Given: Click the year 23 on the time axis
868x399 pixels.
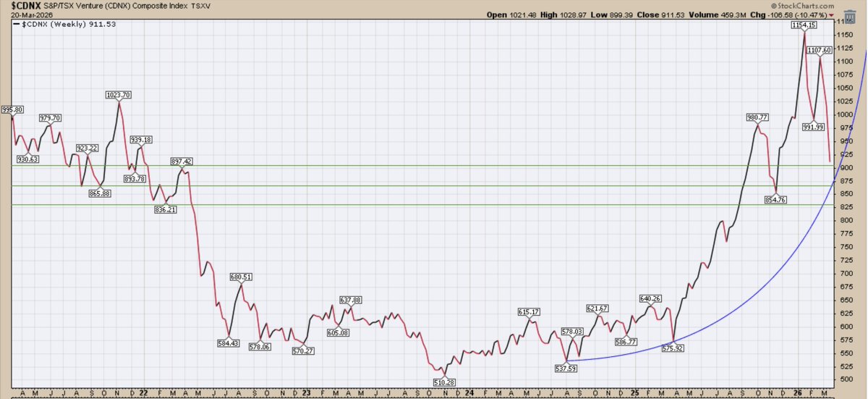Looking at the screenshot, I should pyautogui.click(x=306, y=393).
